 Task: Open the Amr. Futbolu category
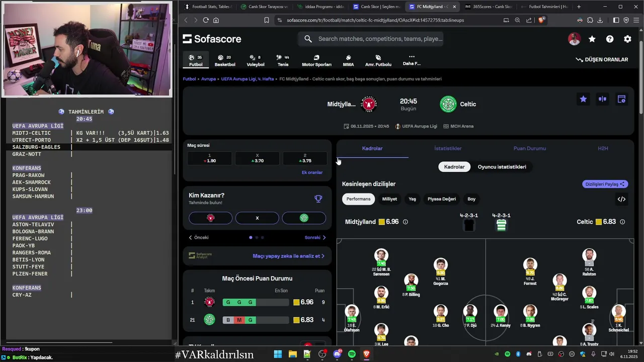pos(378,61)
